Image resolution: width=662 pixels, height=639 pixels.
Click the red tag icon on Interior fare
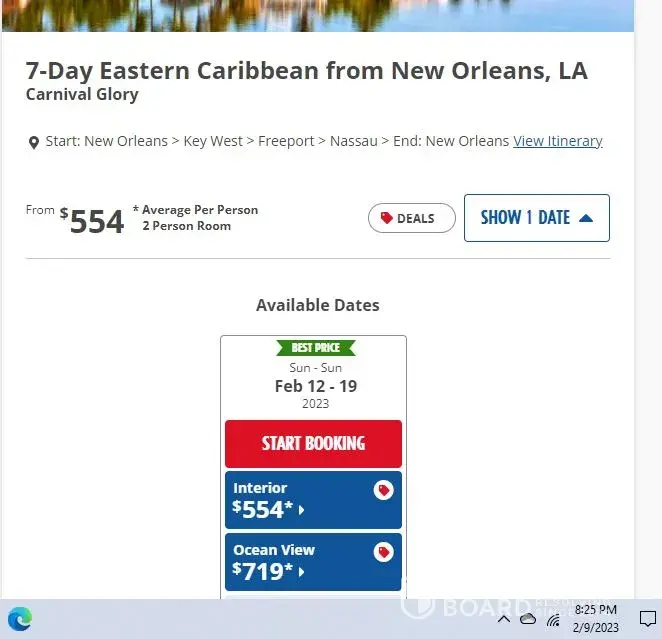click(383, 490)
